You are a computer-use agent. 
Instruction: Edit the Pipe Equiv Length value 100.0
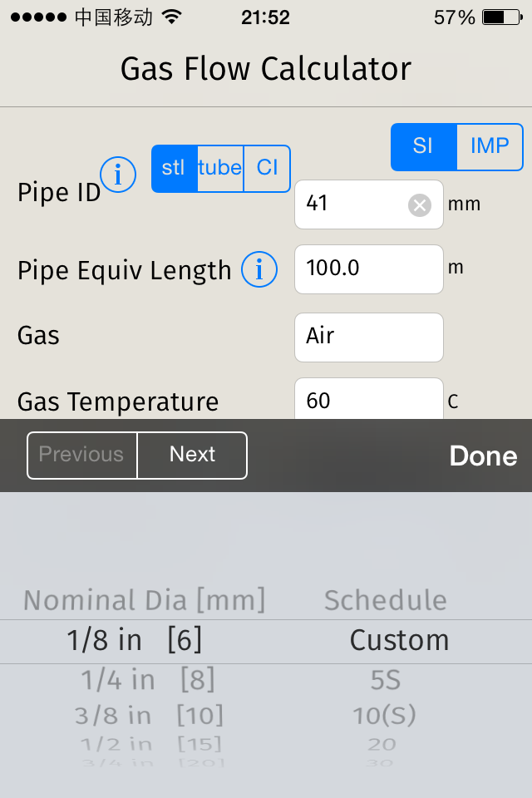coord(368,268)
